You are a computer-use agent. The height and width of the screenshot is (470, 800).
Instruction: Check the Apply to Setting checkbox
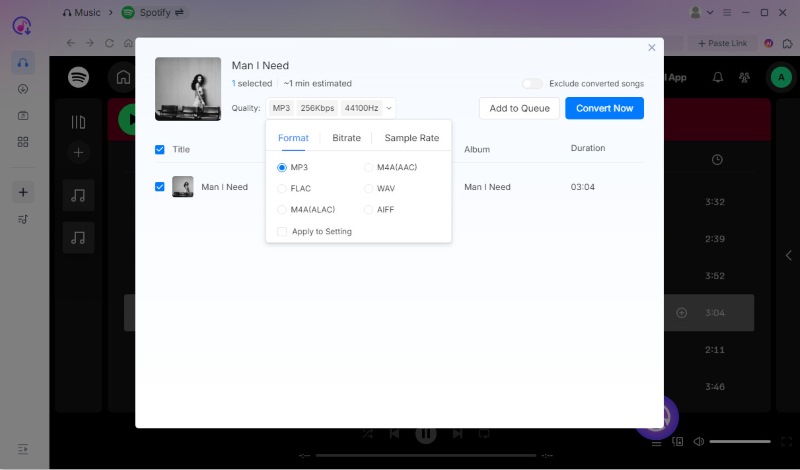pyautogui.click(x=282, y=231)
